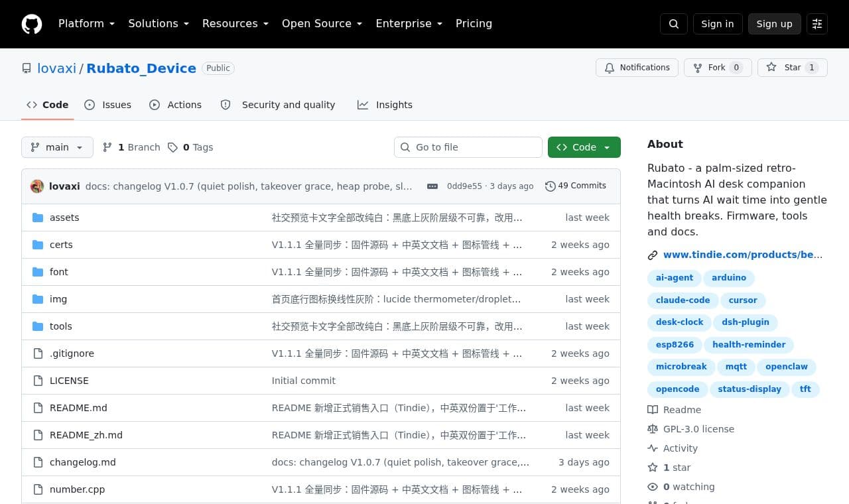Open the Platform dropdown menu

click(86, 24)
